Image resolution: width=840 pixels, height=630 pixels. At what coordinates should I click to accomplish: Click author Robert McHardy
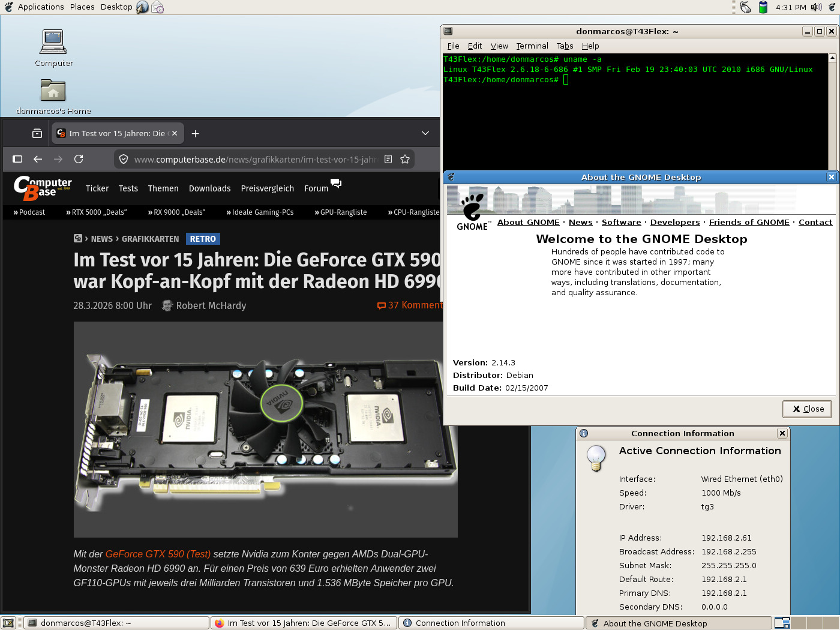[211, 305]
